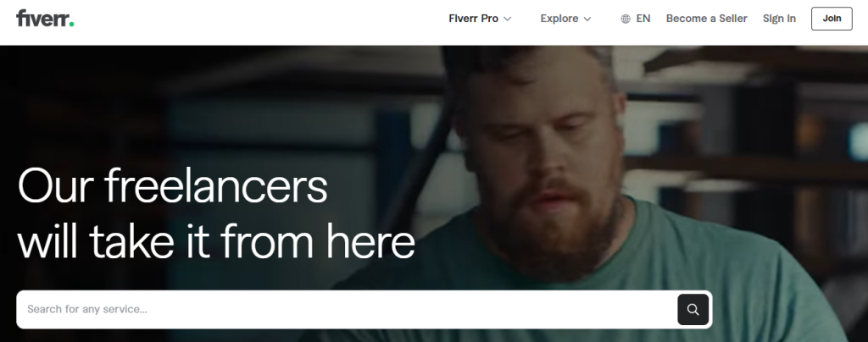Focus the Search for any service field

[x=347, y=309]
